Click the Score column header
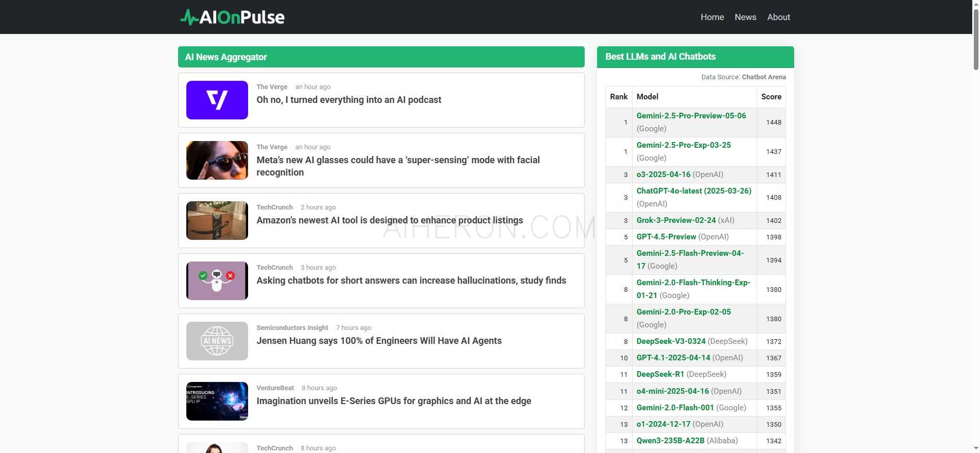Screen dimensions: 980x453 (771, 97)
